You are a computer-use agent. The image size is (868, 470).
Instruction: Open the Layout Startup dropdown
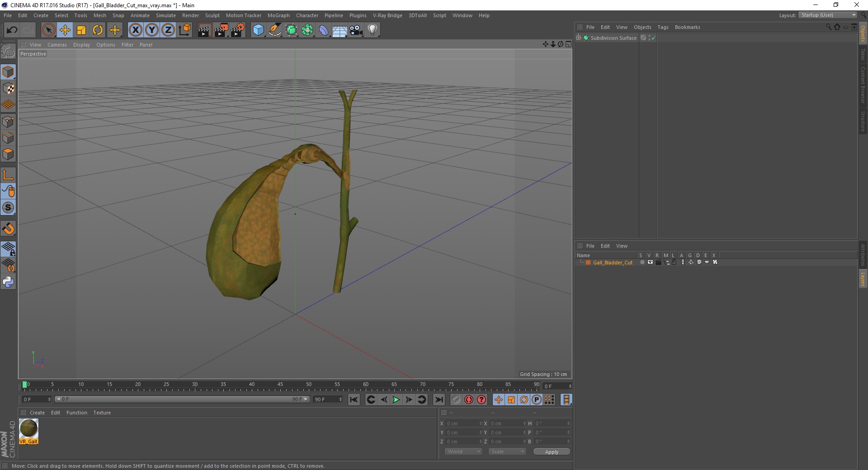click(828, 15)
